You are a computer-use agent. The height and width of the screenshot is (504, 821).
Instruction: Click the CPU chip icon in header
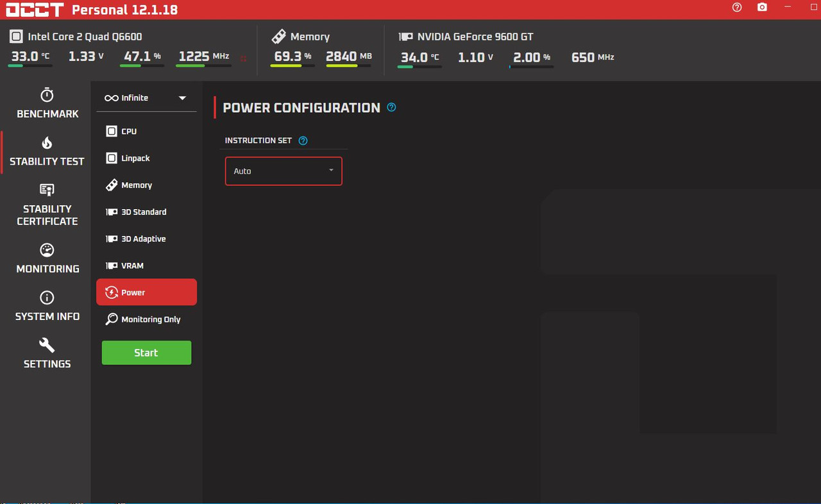click(17, 37)
